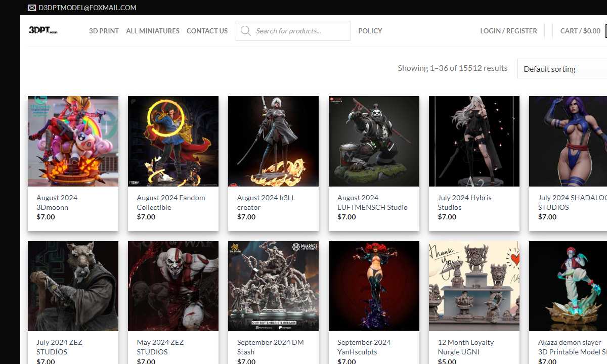The image size is (607, 364).
Task: Open July 2024 ZEZ STUDIOS image
Action: [73, 286]
